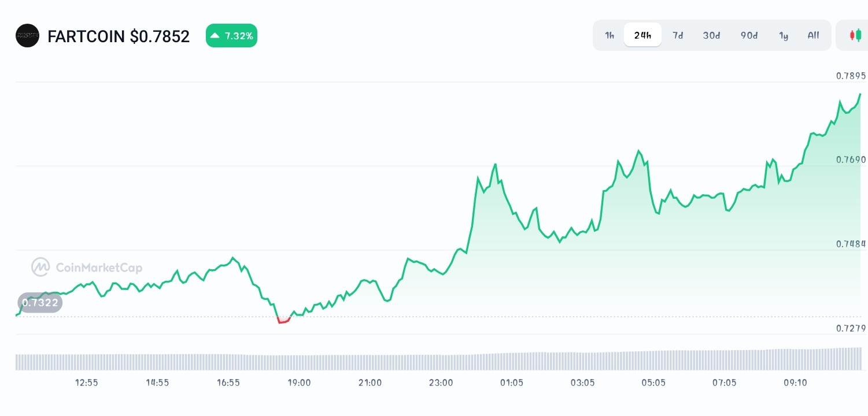Select the 1h time range
Screen dimensions: 868x416
pos(609,35)
